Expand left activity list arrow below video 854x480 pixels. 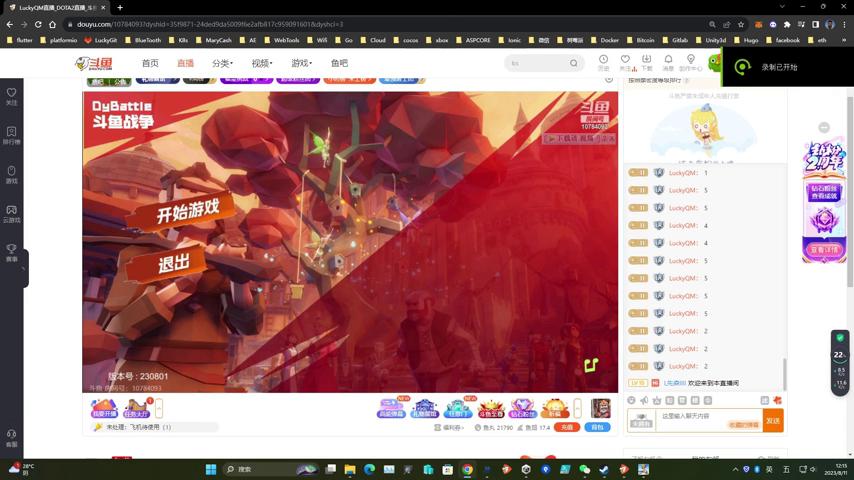point(159,408)
